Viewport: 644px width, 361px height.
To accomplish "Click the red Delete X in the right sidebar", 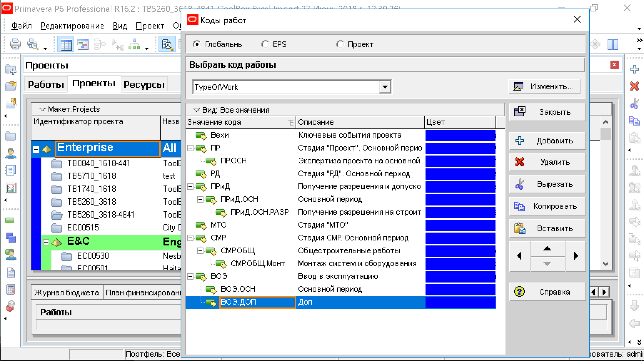I will 634,86.
